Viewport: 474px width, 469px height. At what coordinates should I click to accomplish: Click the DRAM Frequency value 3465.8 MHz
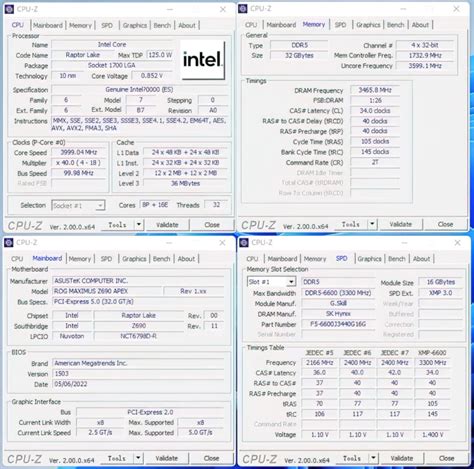pyautogui.click(x=375, y=90)
